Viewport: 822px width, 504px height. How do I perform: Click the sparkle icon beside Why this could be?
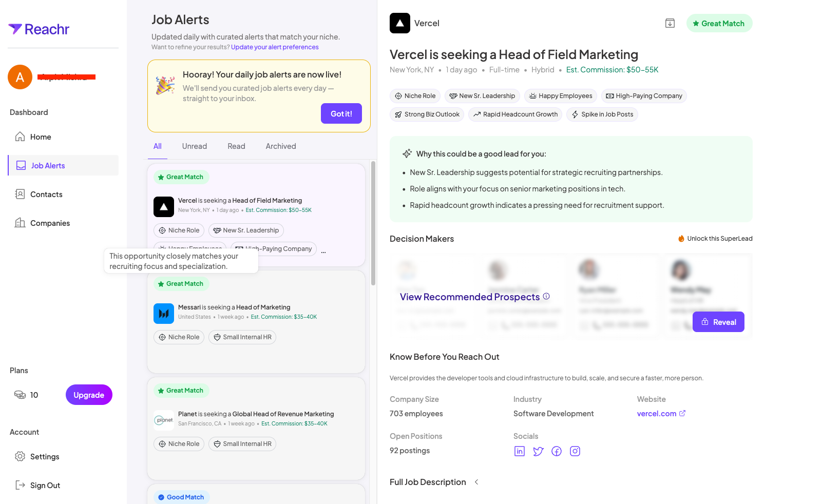pyautogui.click(x=407, y=153)
